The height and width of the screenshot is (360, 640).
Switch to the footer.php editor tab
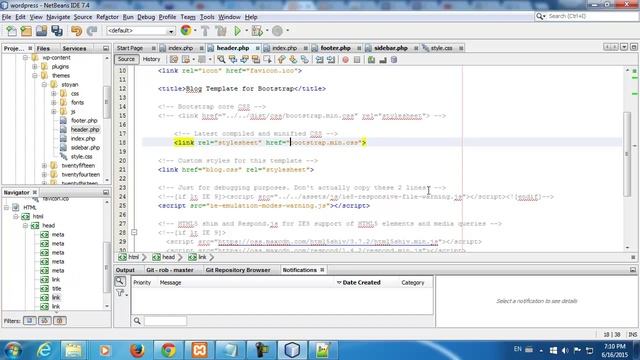(x=336, y=48)
